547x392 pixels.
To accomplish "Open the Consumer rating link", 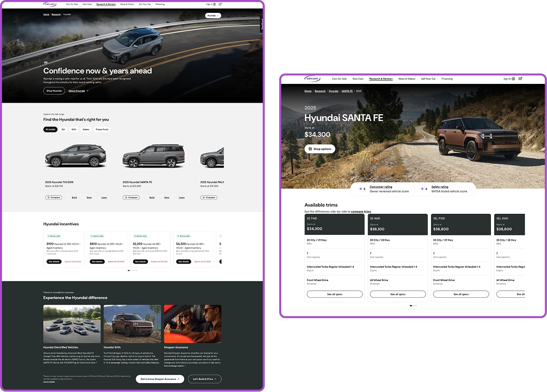I will 381,187.
